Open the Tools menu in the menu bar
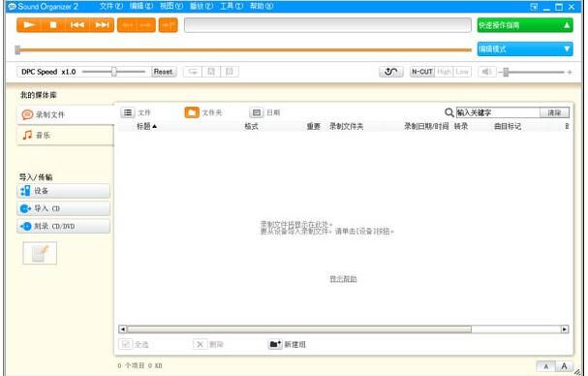The width and height of the screenshot is (588, 376). (x=231, y=6)
